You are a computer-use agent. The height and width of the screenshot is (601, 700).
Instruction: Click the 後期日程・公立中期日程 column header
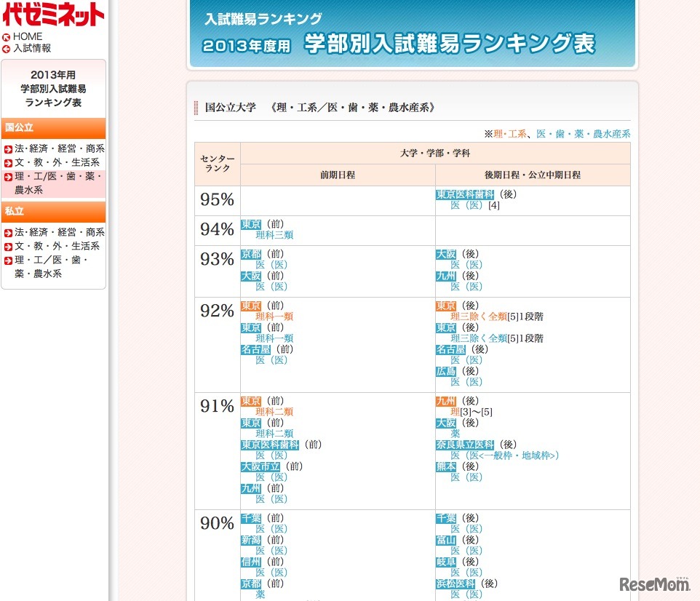[x=533, y=175]
